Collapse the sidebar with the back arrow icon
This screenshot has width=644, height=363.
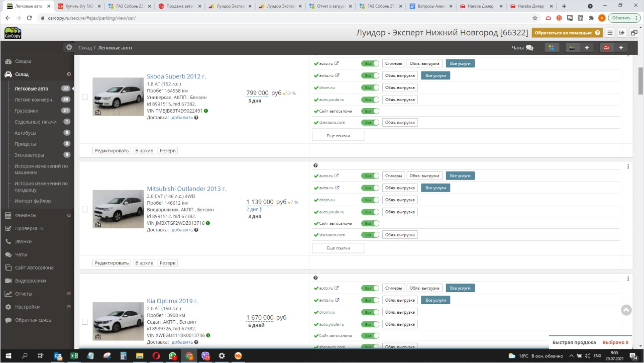(x=69, y=47)
